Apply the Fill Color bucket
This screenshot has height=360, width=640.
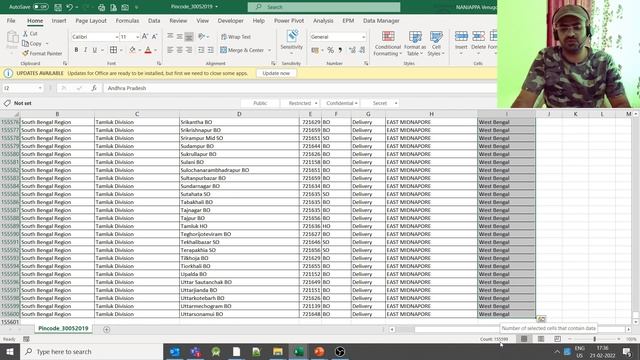pos(132,50)
